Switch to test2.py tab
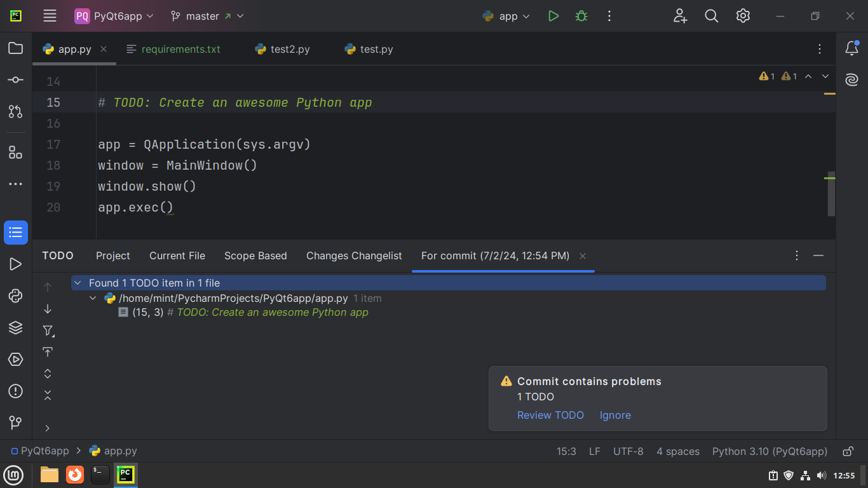This screenshot has height=488, width=868. pyautogui.click(x=282, y=49)
